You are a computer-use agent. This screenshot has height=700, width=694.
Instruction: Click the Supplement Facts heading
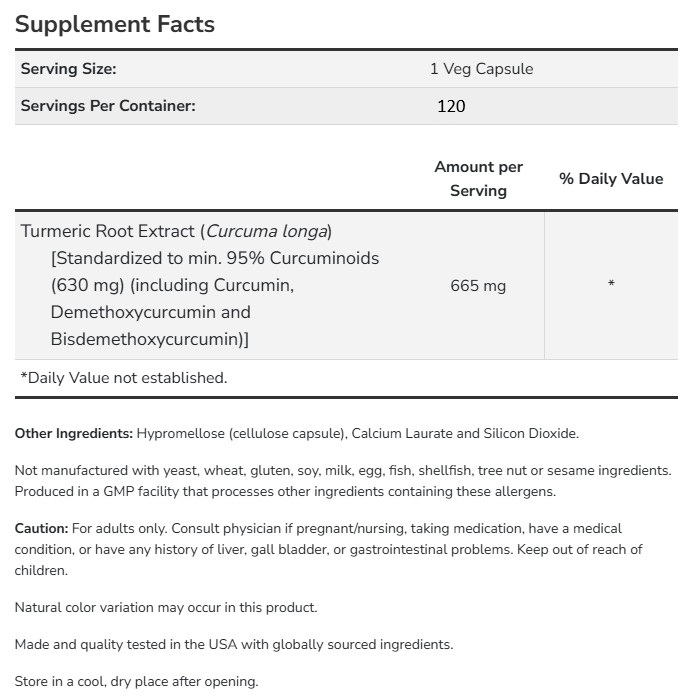click(x=115, y=24)
